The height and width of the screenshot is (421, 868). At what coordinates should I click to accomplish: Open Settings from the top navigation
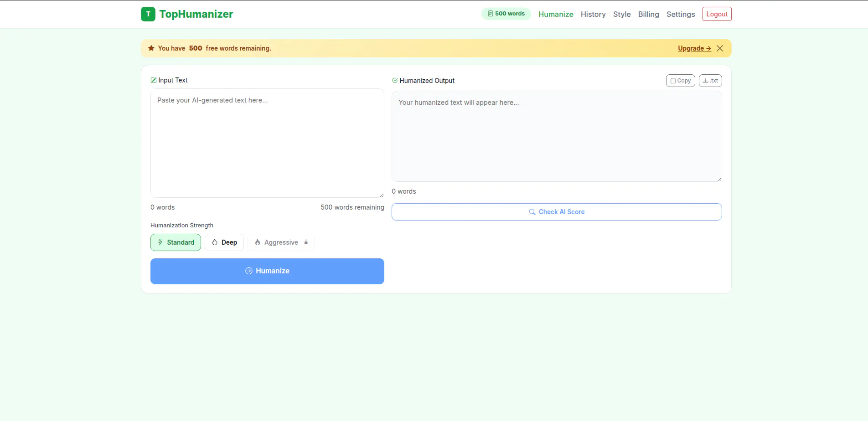(681, 14)
